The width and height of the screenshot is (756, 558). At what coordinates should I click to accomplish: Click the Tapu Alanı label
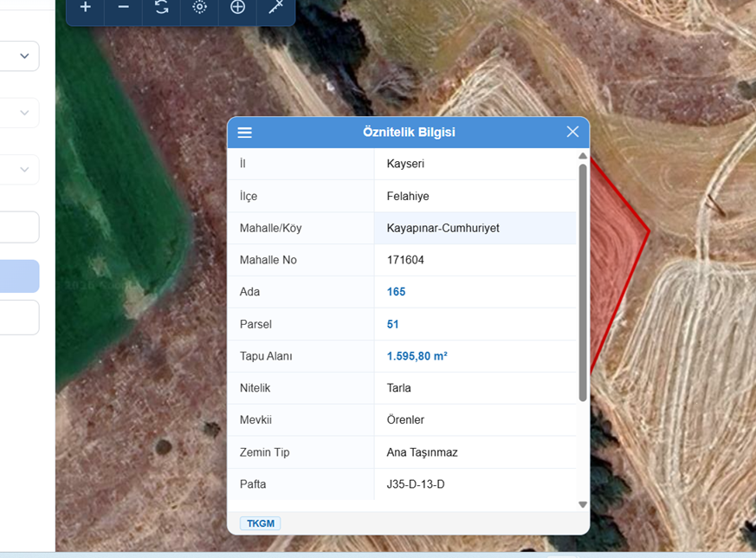pyautogui.click(x=266, y=356)
